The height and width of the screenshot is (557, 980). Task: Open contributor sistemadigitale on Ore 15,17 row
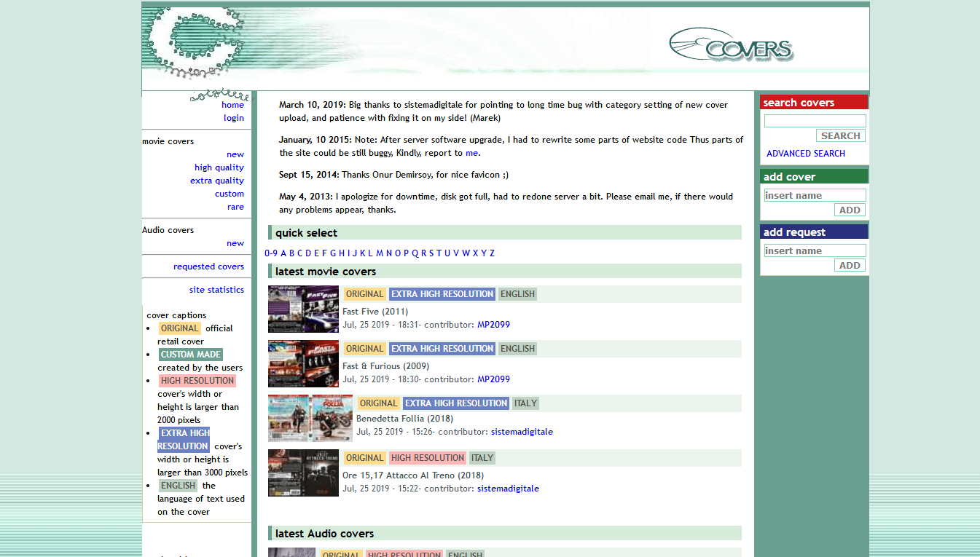click(508, 489)
